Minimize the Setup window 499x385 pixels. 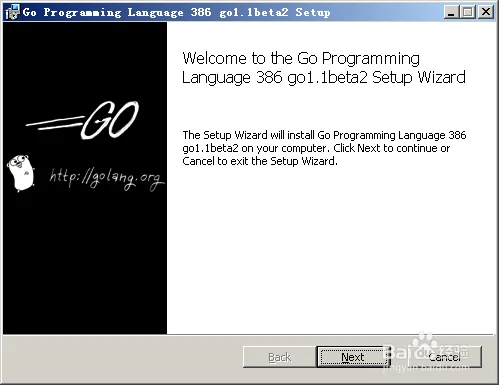click(451, 12)
